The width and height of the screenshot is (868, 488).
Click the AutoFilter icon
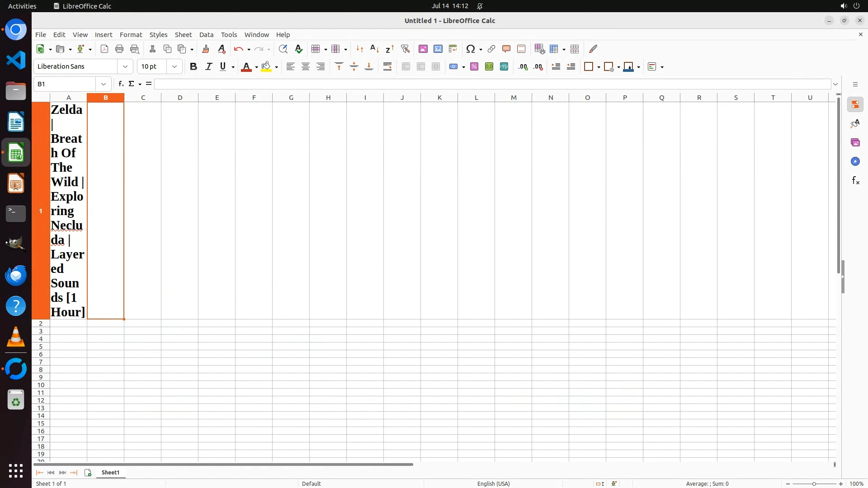click(405, 49)
